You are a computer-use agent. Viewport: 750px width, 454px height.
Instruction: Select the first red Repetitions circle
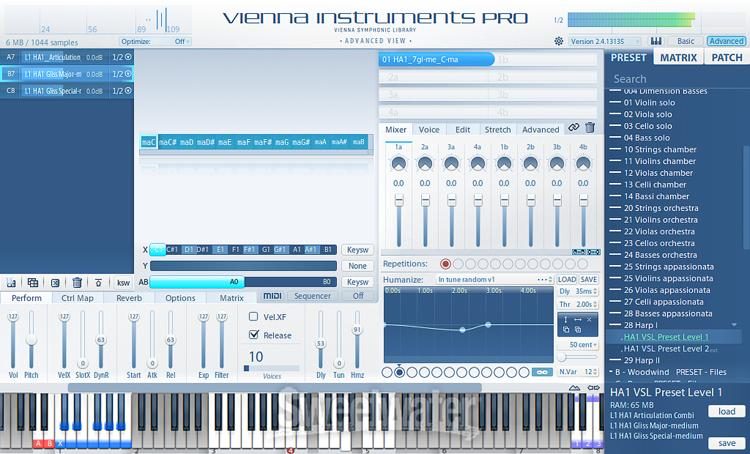click(x=445, y=264)
